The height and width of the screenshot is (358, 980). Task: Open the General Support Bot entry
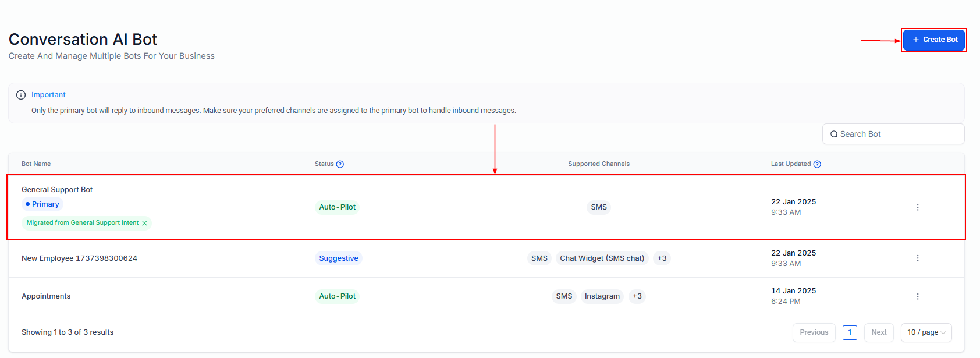tap(57, 190)
